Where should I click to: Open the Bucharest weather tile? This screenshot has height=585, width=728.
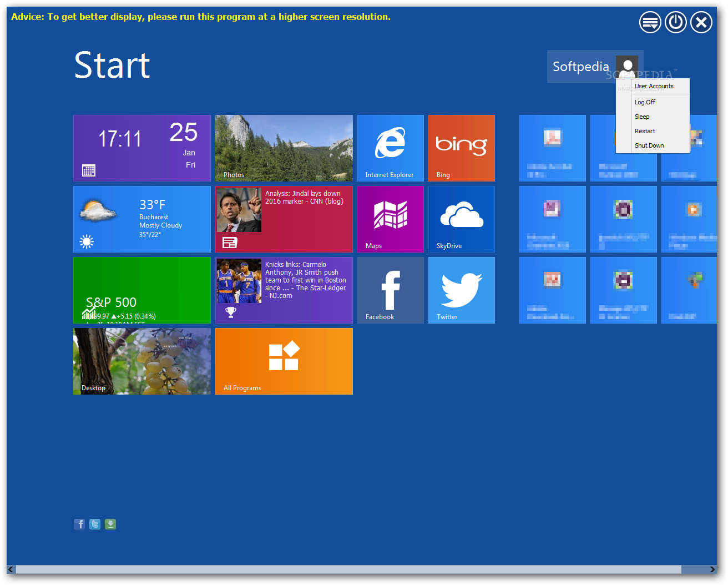pyautogui.click(x=142, y=219)
